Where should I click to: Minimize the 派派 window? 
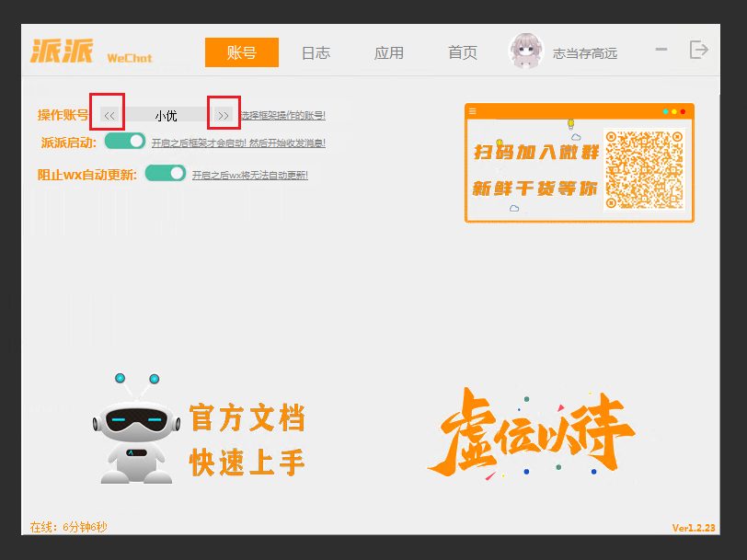click(661, 50)
